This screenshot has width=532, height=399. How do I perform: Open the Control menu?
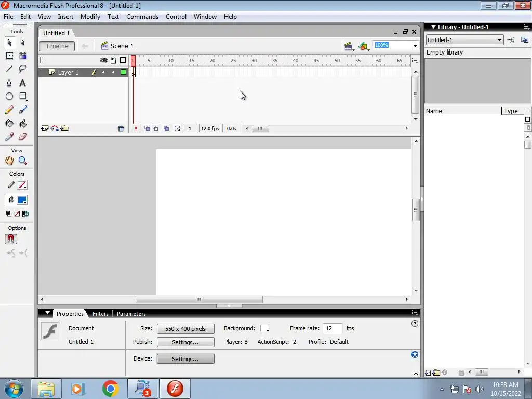[176, 17]
